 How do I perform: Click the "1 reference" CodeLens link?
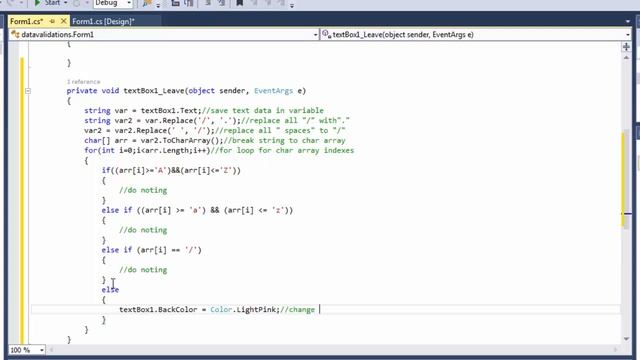coord(83,82)
